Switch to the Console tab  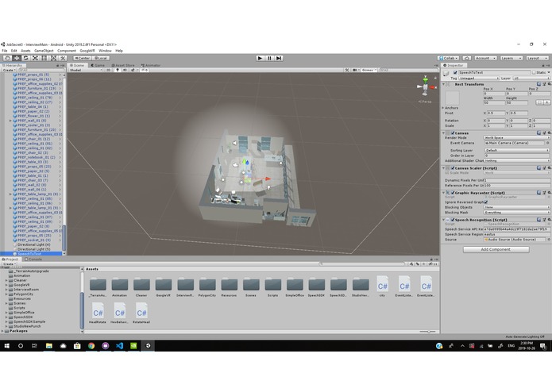33,259
